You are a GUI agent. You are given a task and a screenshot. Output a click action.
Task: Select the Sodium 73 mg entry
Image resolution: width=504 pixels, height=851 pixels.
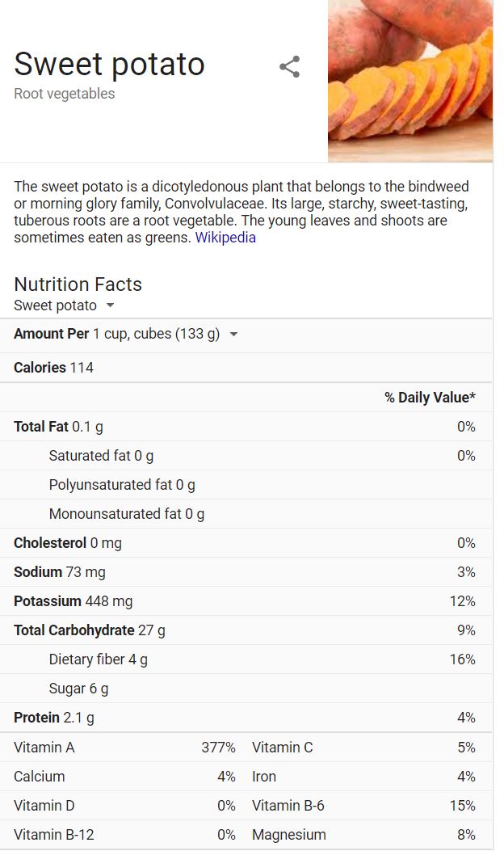click(60, 572)
